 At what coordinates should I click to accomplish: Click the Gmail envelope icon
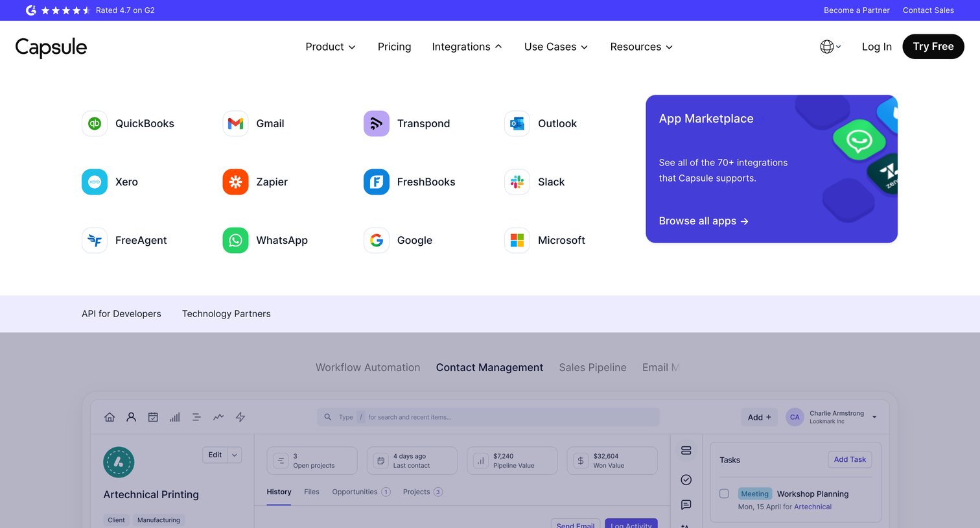[235, 123]
